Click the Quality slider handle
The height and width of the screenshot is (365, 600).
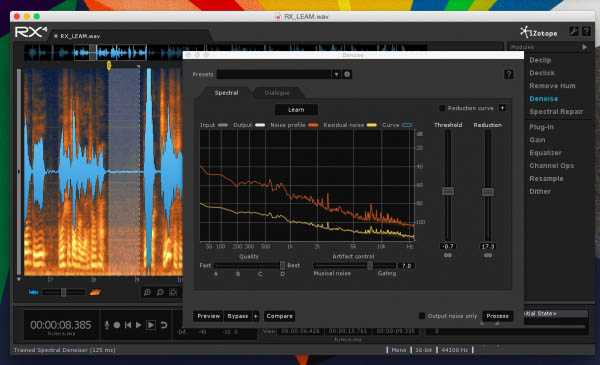point(282,265)
